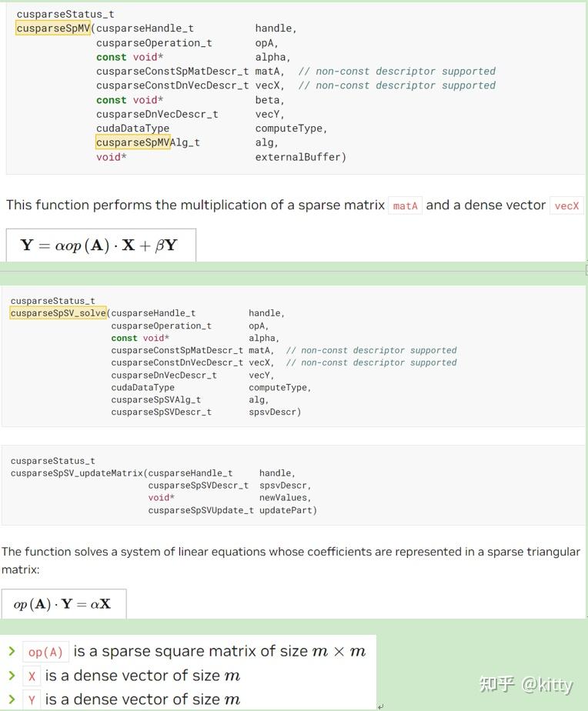This screenshot has height=711, width=588.
Task: Select the matA inline code tag
Action: (x=405, y=206)
